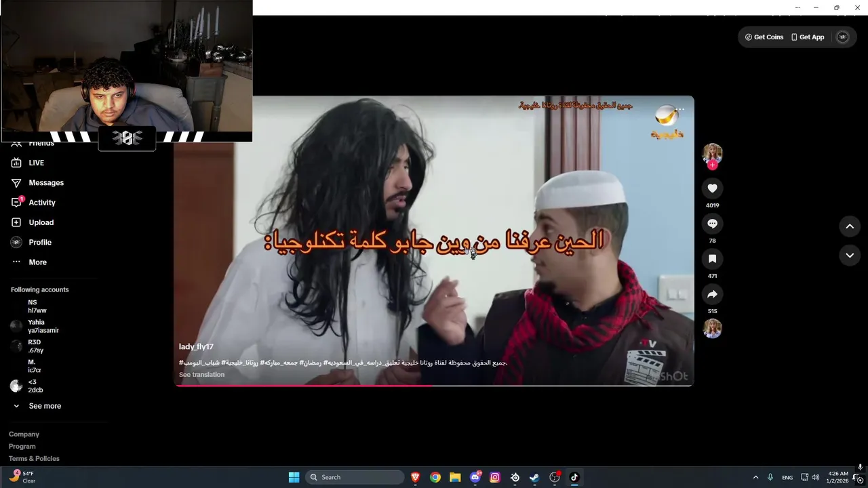868x488 pixels.
Task: Open Instagram from the taskbar
Action: click(x=495, y=477)
